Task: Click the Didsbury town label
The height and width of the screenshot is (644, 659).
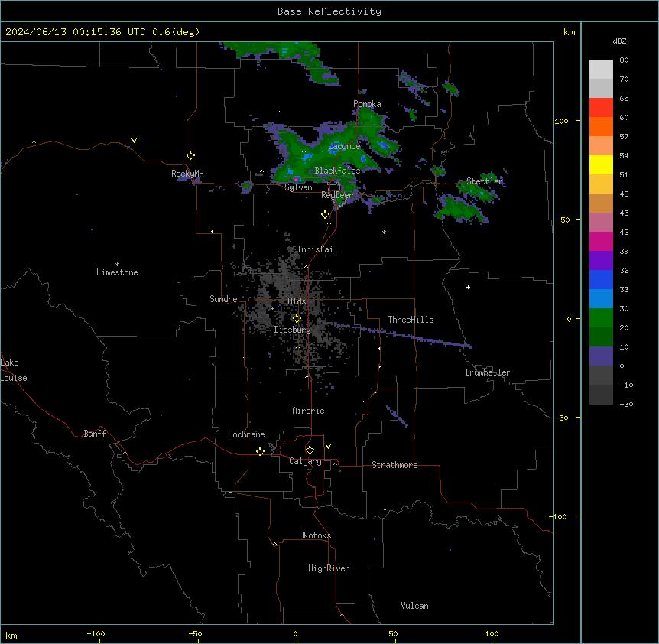Action: click(292, 330)
